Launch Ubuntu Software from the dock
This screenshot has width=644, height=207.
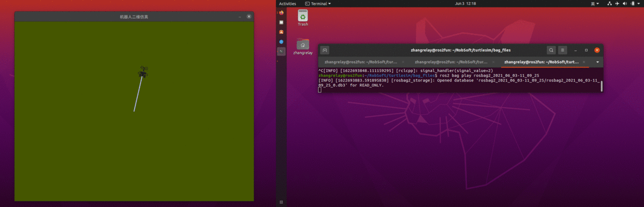pos(281,32)
